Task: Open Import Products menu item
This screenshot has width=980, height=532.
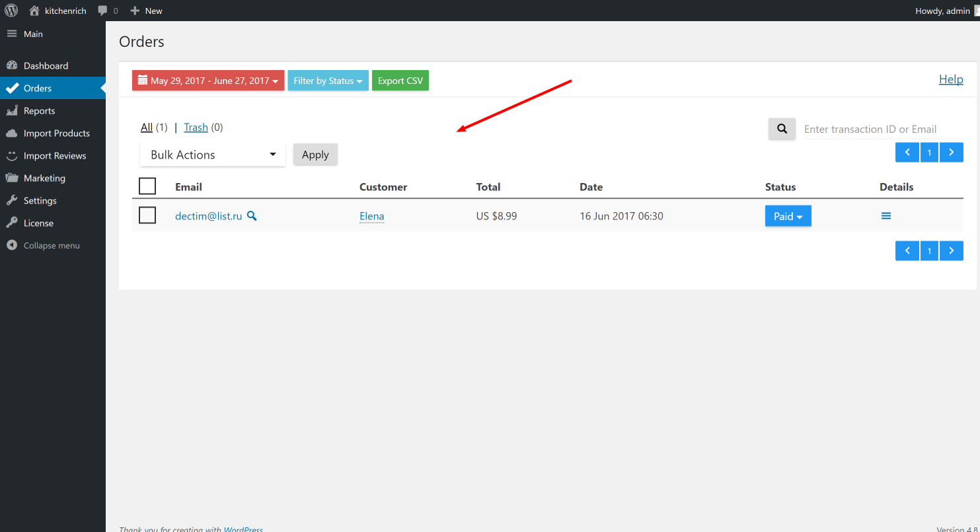Action: click(x=53, y=133)
